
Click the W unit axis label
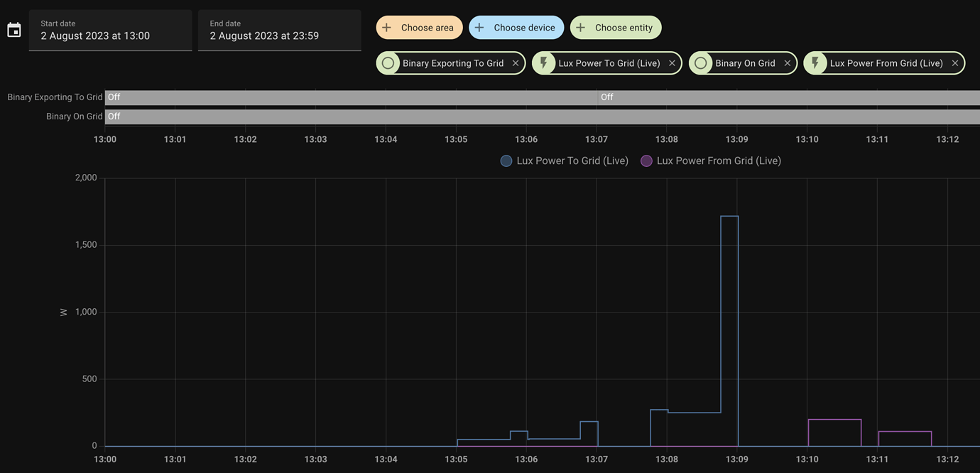tap(64, 312)
